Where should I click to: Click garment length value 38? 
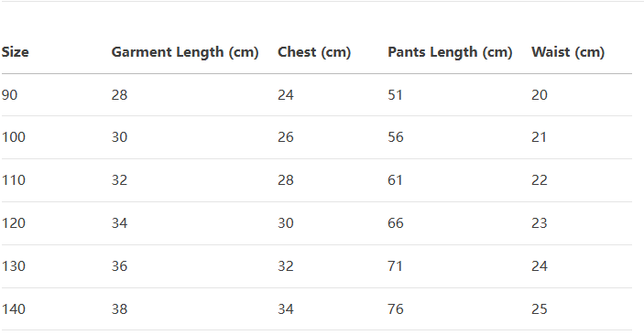[119, 309]
